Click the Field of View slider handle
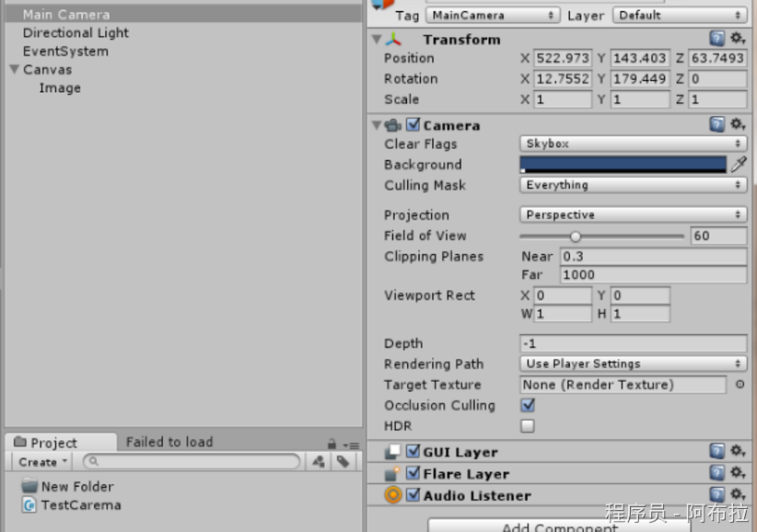The height and width of the screenshot is (532, 757). pyautogui.click(x=576, y=237)
